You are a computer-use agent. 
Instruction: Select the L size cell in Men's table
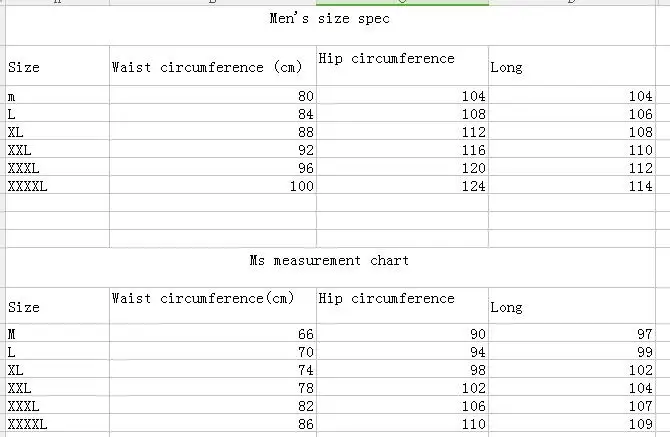pyautogui.click(x=57, y=113)
